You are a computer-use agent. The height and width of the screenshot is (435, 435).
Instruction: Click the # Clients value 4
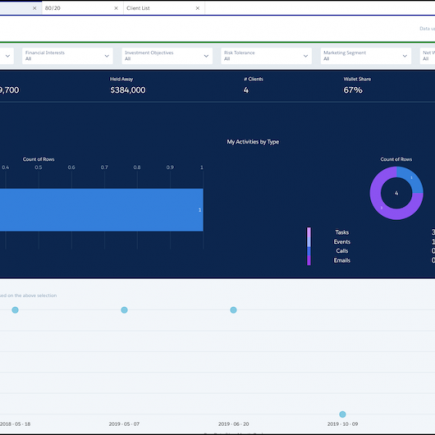click(x=246, y=90)
